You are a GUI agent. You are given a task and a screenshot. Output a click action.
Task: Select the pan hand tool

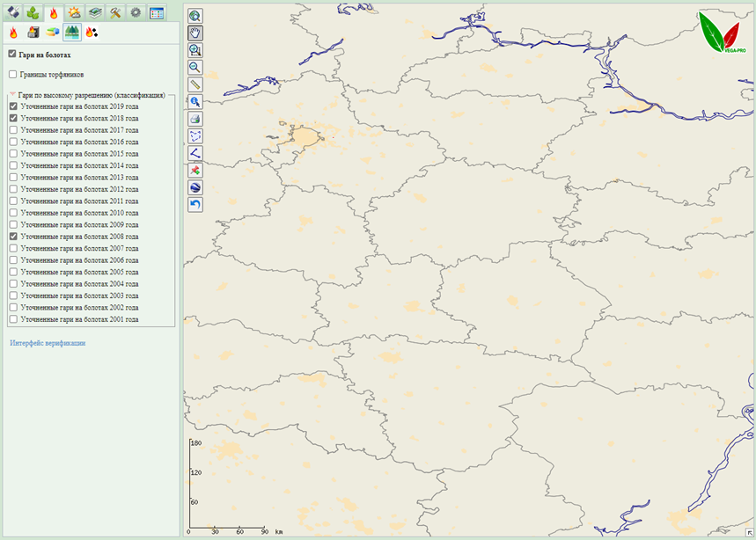click(195, 33)
